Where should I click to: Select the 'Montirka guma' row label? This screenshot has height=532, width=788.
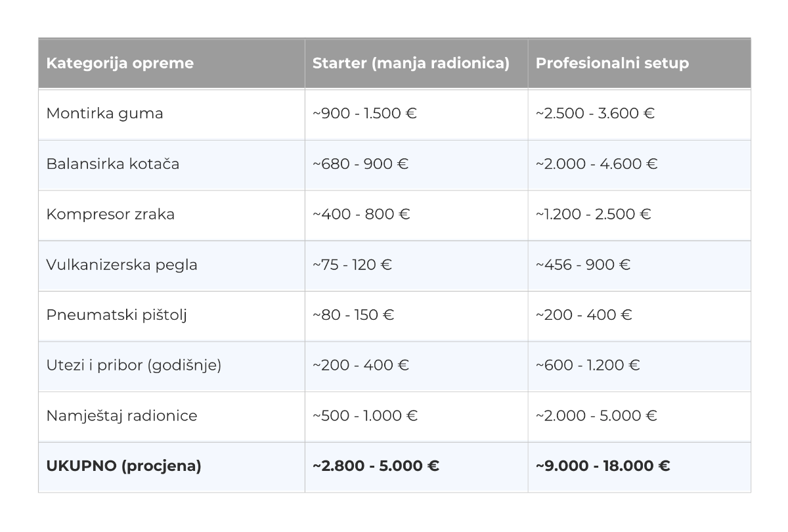(104, 113)
